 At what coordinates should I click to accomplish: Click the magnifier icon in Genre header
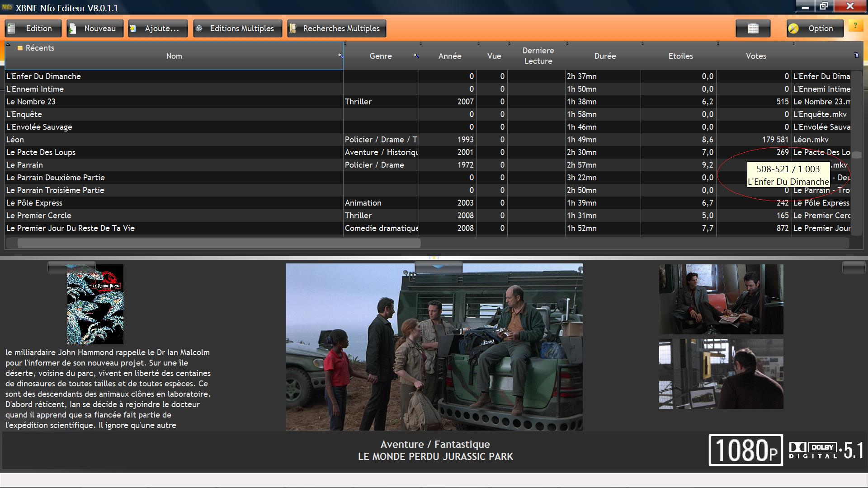click(x=416, y=56)
